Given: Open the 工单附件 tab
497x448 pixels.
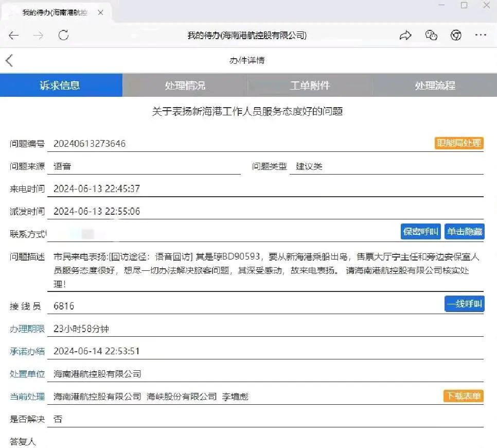Looking at the screenshot, I should pyautogui.click(x=310, y=85).
